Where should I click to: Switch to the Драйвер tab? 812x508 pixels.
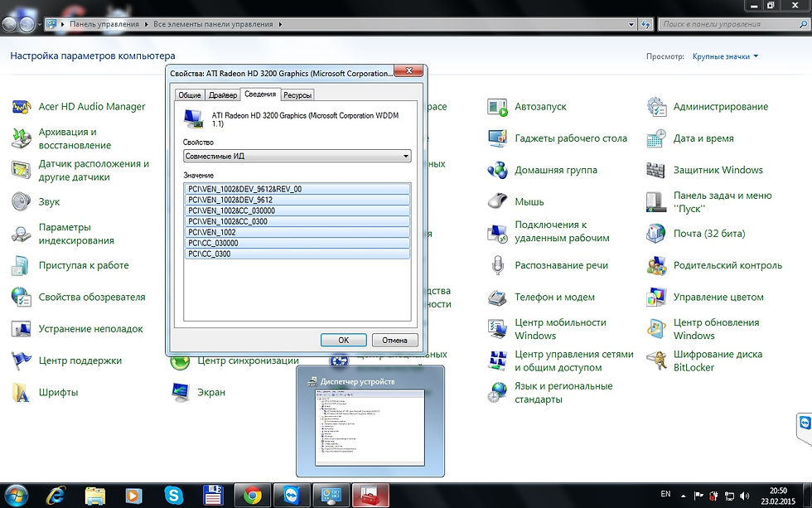click(223, 94)
